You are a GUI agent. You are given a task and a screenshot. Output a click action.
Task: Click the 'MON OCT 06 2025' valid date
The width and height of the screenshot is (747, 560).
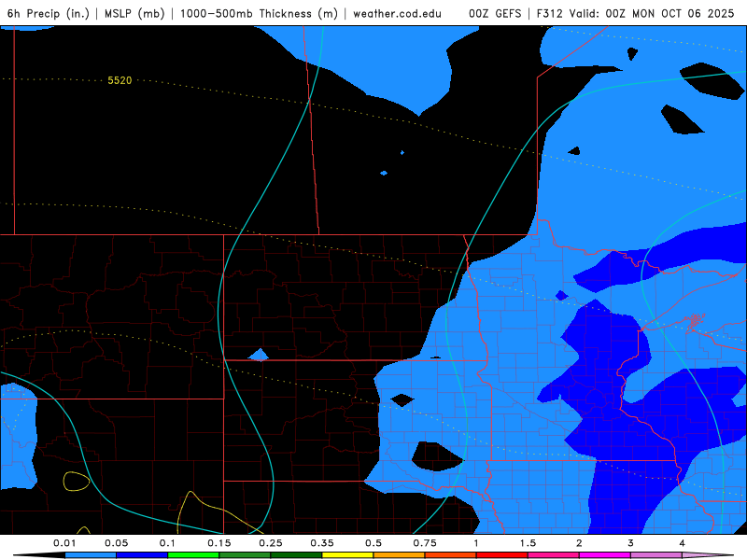tap(684, 13)
